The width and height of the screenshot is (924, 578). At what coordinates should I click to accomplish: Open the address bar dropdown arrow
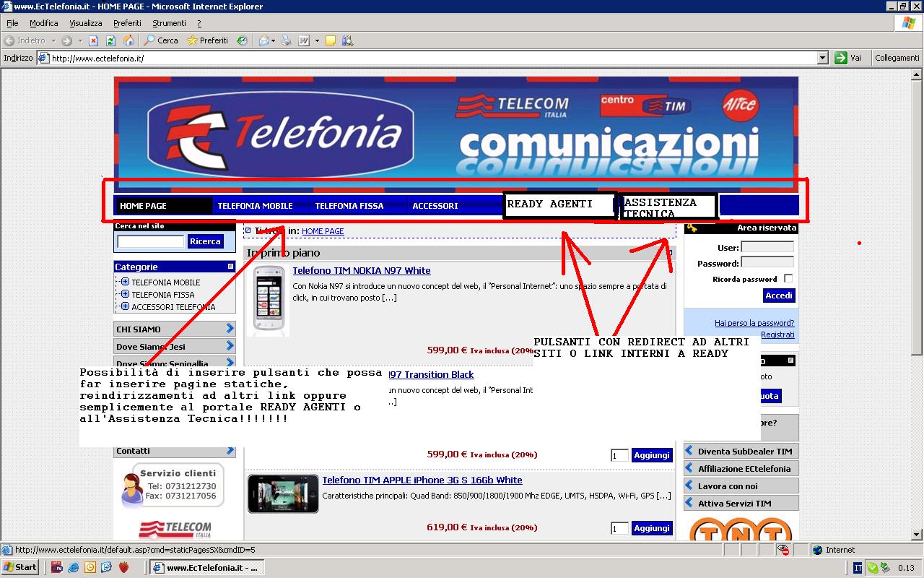point(822,58)
